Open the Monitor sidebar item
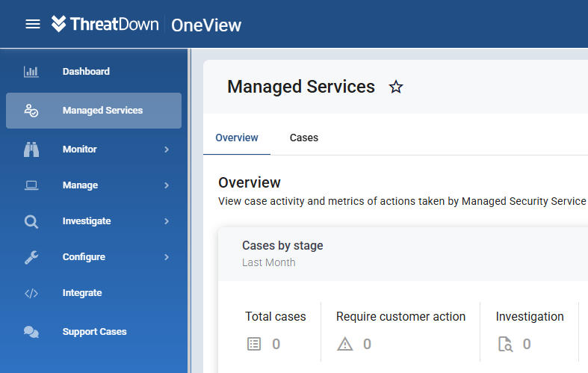The image size is (588, 373). point(93,149)
